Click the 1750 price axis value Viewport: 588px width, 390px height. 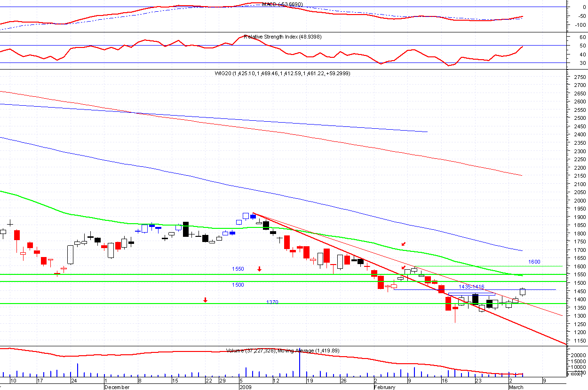[x=580, y=242]
